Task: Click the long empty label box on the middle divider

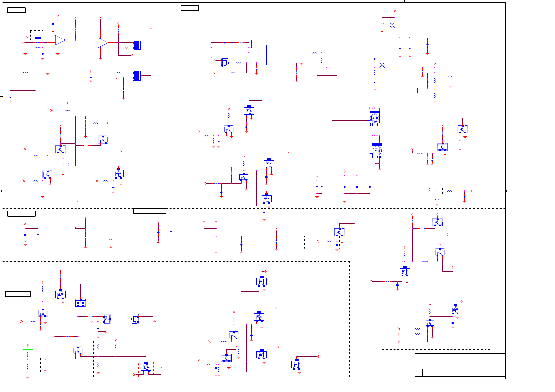Action: point(150,211)
